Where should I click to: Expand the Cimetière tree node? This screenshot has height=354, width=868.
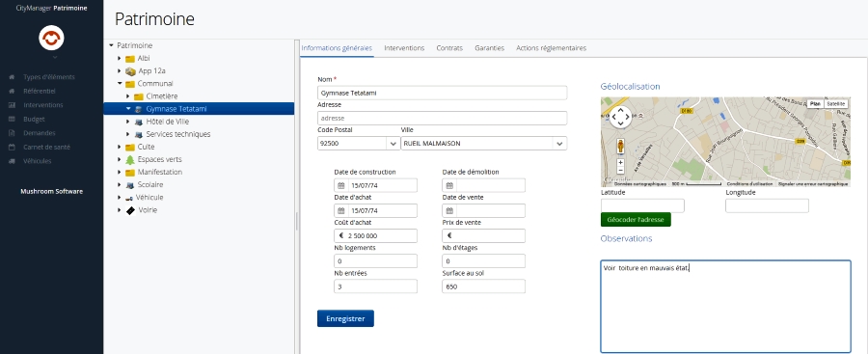point(128,96)
